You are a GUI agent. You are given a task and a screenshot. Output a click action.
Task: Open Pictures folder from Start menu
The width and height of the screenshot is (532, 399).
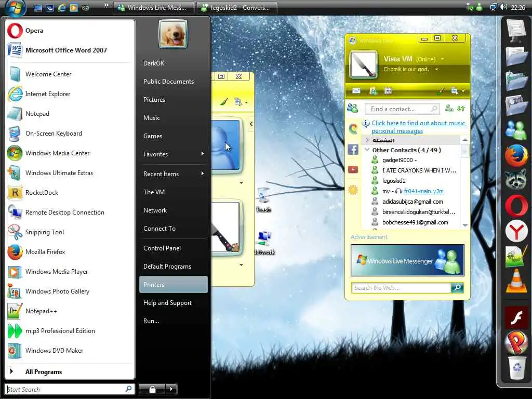point(154,99)
